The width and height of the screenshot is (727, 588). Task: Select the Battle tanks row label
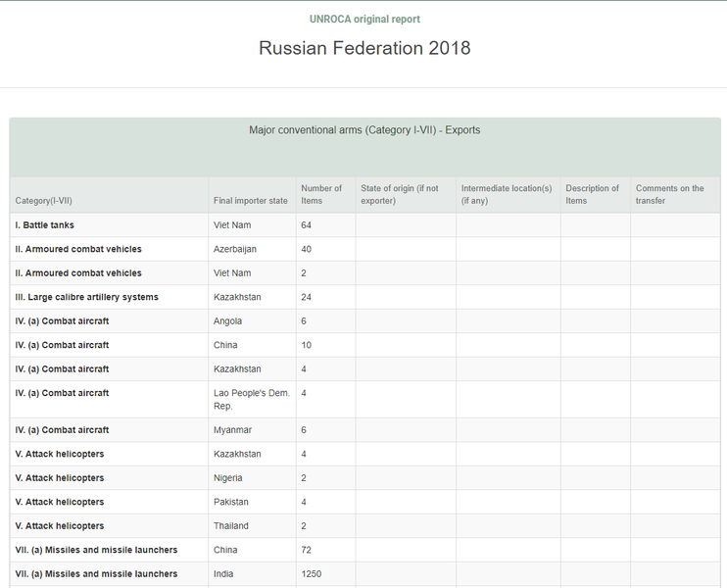[44, 224]
